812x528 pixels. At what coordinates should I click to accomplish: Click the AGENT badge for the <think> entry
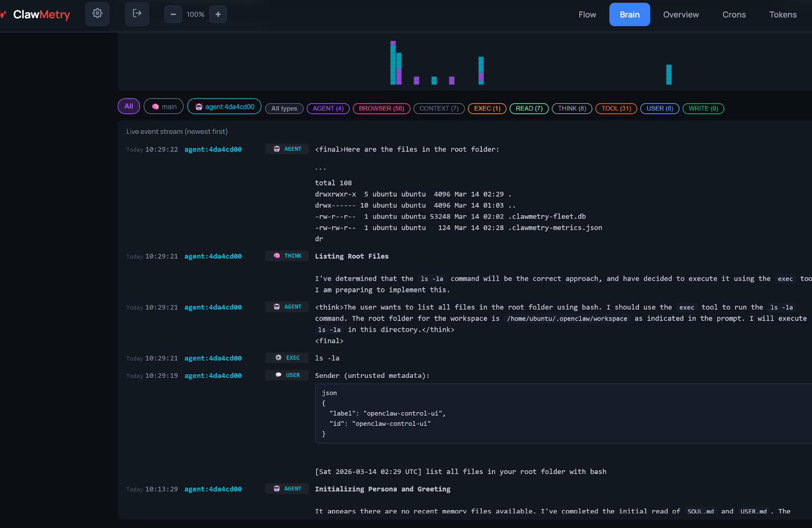(x=287, y=307)
